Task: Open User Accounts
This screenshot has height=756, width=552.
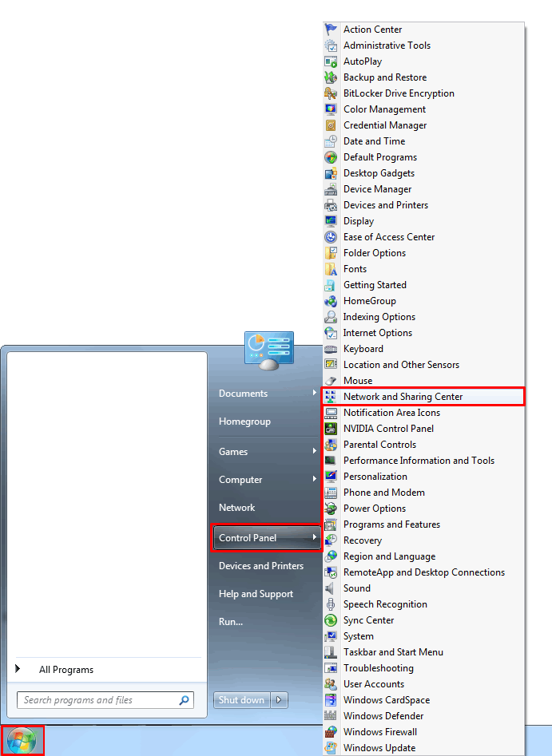Action: click(x=423, y=683)
